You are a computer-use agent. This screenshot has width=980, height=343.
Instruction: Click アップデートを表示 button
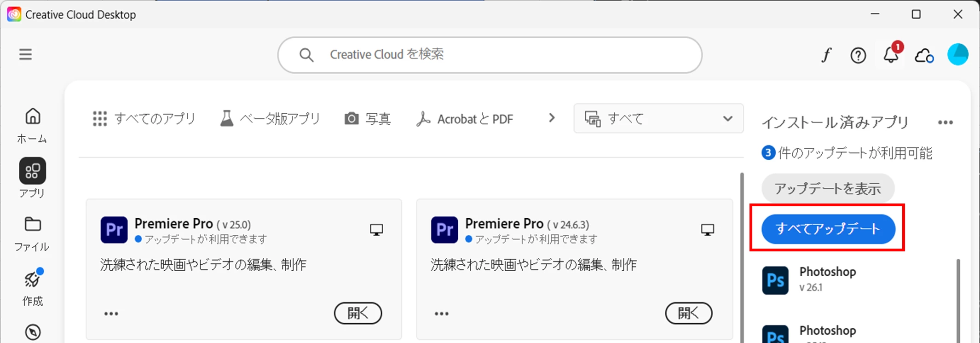coord(828,188)
